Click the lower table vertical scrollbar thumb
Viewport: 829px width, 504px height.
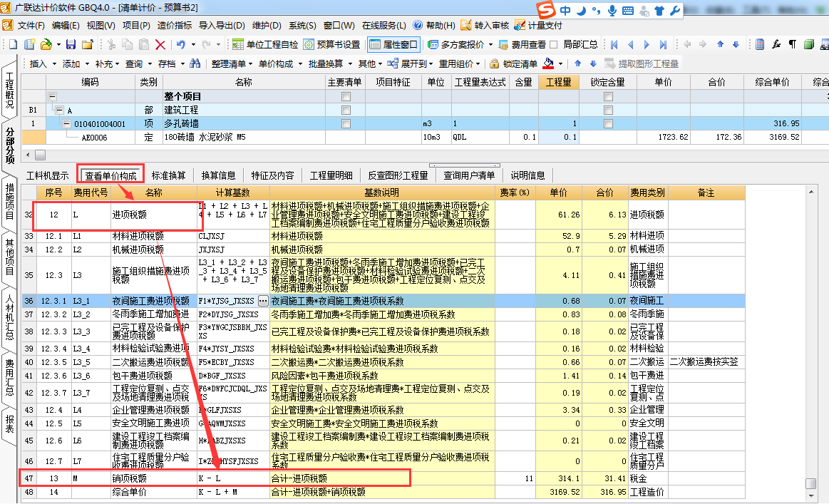pyautogui.click(x=811, y=483)
